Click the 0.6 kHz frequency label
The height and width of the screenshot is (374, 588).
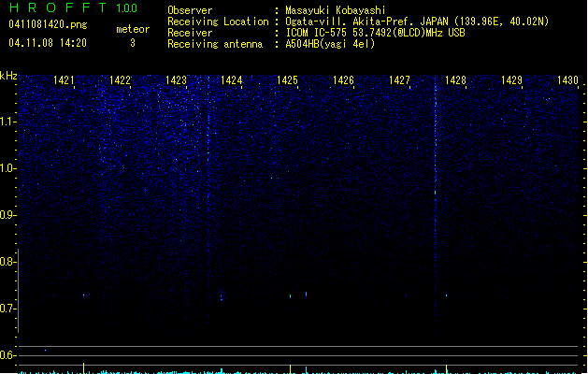click(8, 355)
